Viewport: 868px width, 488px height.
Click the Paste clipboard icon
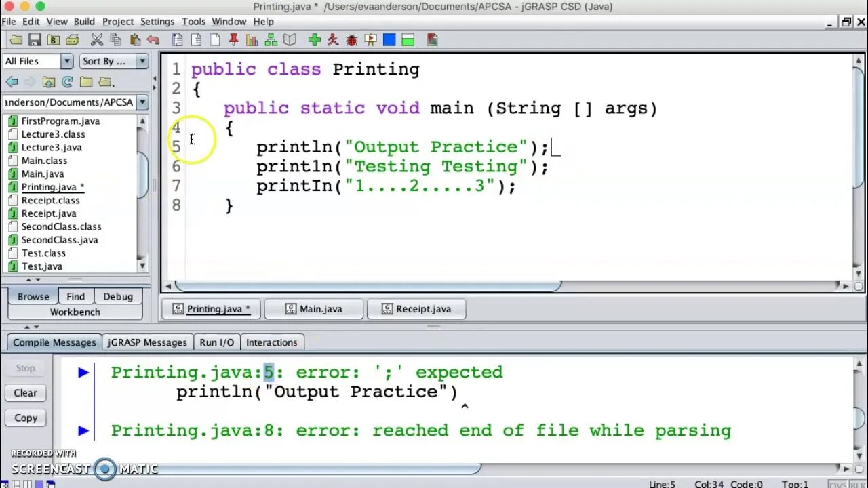pos(135,40)
